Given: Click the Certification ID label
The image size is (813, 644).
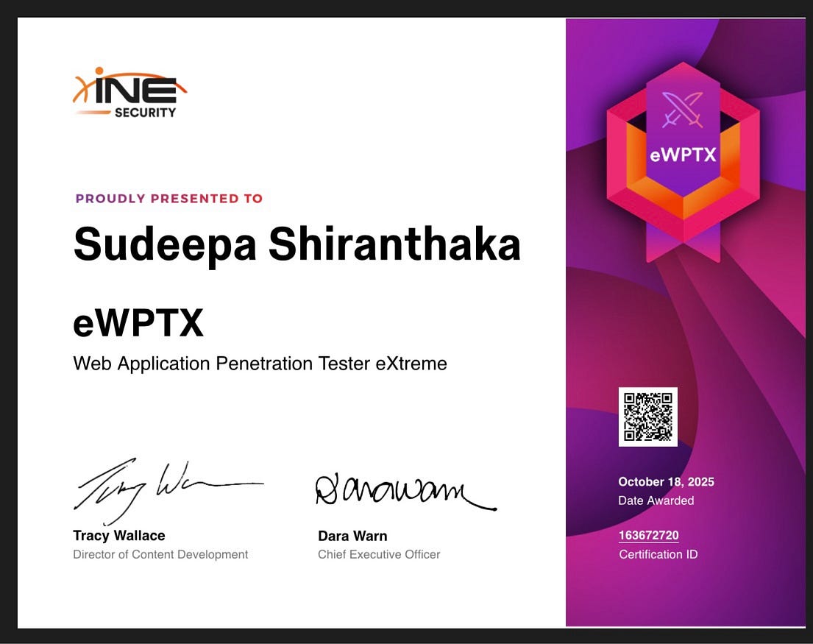Looking at the screenshot, I should (x=658, y=554).
